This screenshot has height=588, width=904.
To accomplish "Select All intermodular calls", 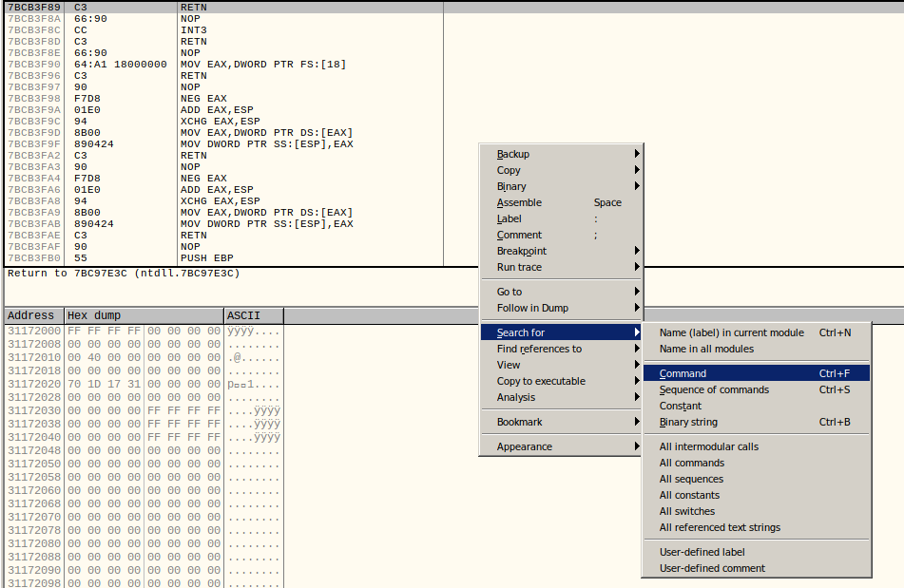I will (x=709, y=446).
